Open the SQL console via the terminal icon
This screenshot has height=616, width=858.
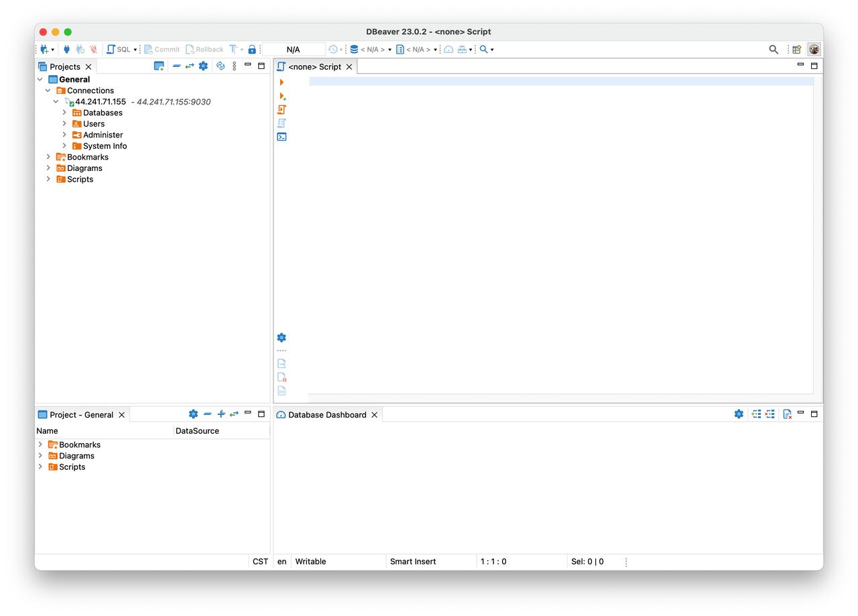tap(282, 137)
